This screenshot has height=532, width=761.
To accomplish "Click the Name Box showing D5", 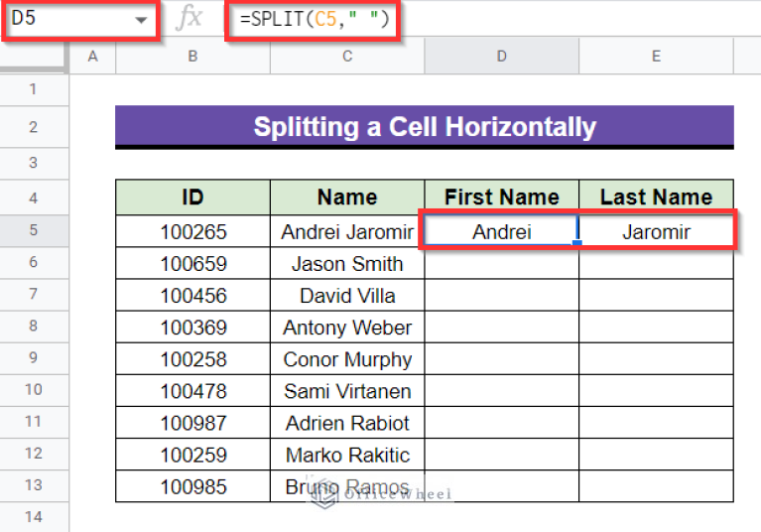I will coord(69,19).
